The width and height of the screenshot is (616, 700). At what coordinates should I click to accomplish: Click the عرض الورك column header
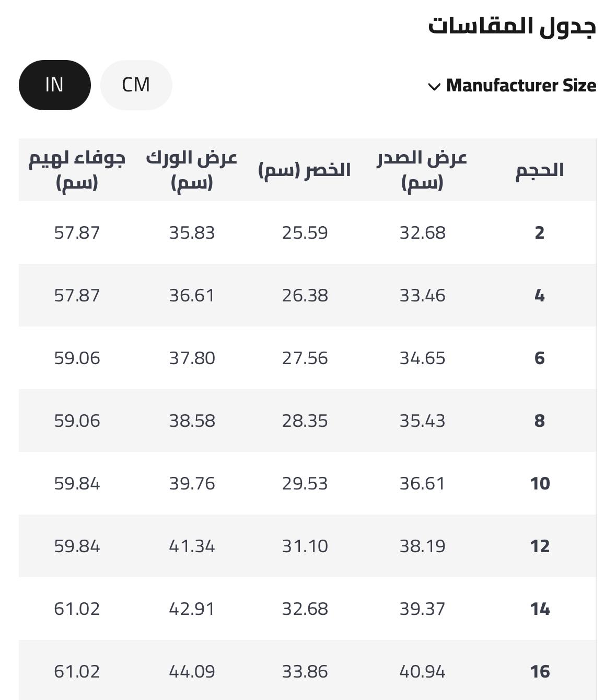pos(192,170)
